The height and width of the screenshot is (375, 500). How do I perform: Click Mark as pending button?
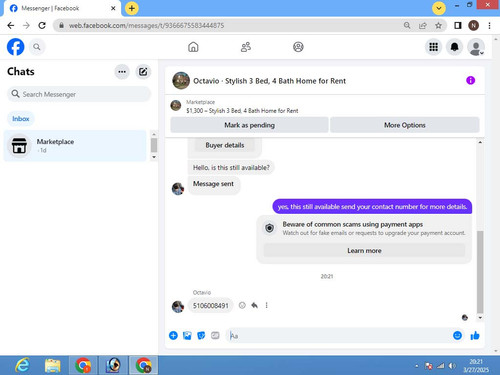pos(249,125)
